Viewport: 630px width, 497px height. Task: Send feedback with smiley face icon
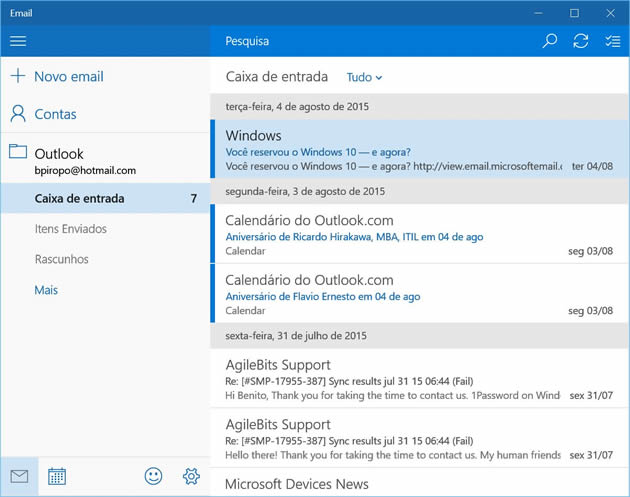point(153,477)
